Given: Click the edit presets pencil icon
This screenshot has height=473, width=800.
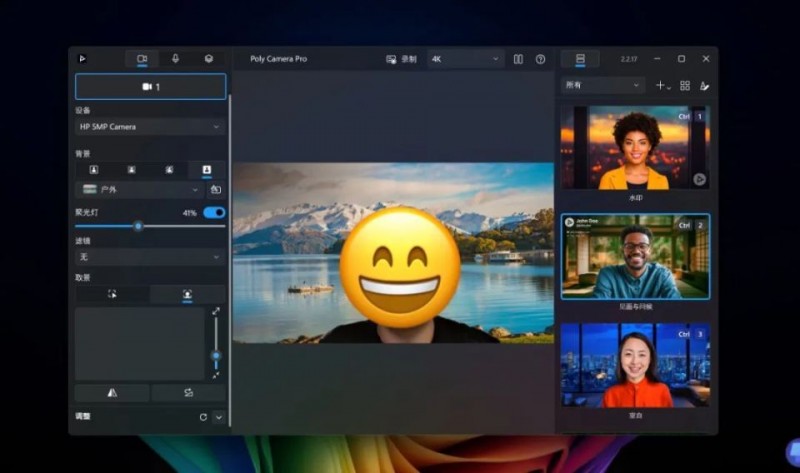Looking at the screenshot, I should 705,86.
